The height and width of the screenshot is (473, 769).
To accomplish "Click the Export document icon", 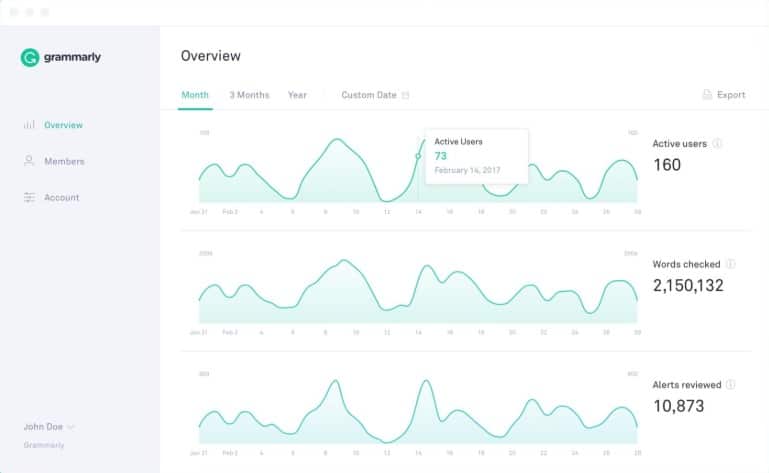I will [x=707, y=95].
